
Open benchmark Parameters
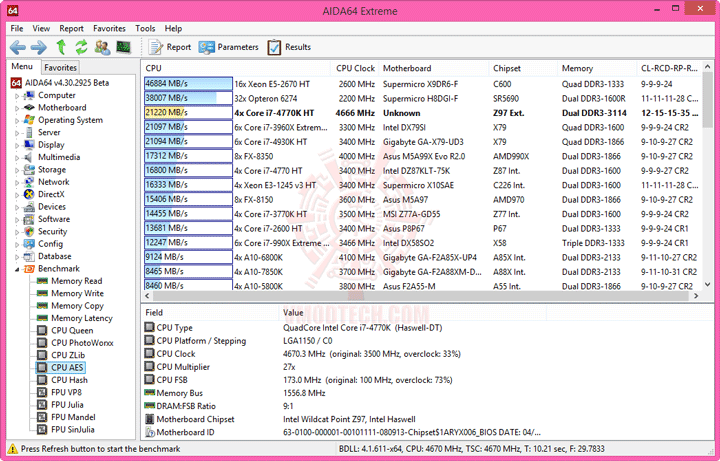[229, 47]
